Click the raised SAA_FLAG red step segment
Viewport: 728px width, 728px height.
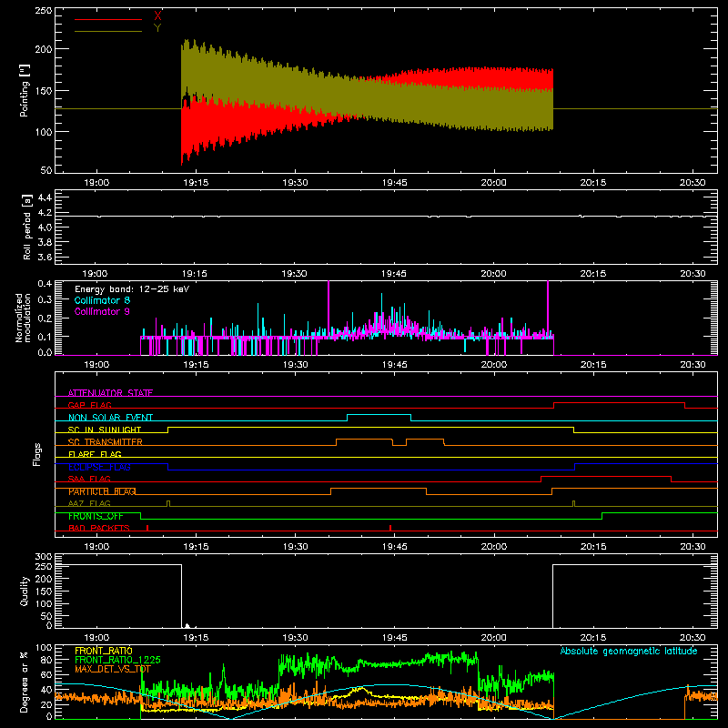pyautogui.click(x=606, y=476)
